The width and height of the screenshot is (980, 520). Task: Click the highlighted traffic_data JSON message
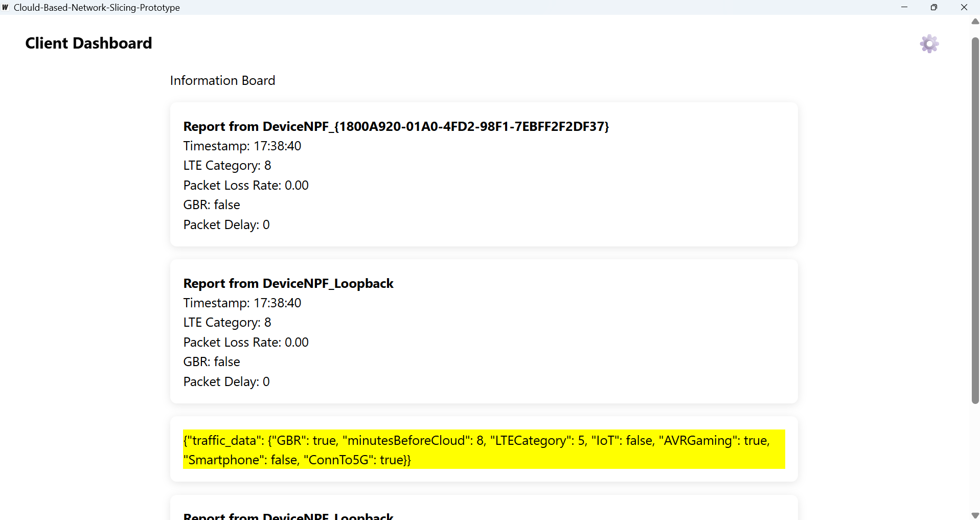[x=484, y=449]
